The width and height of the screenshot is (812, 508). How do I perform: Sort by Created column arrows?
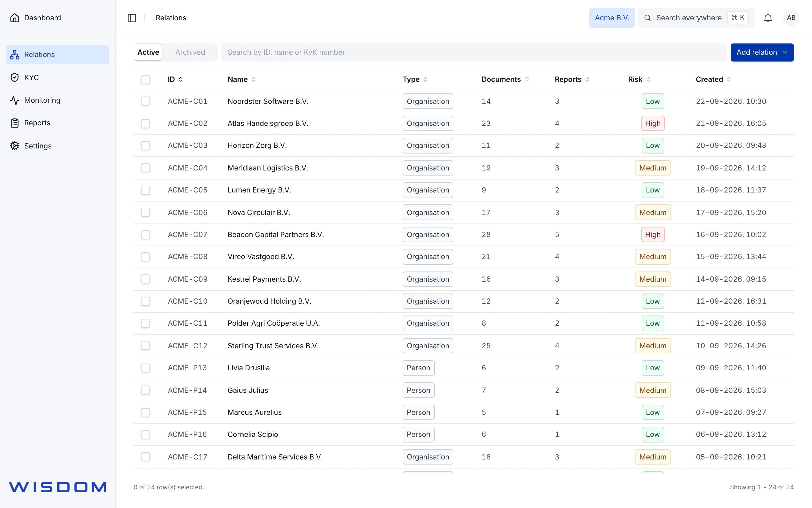[x=729, y=79]
